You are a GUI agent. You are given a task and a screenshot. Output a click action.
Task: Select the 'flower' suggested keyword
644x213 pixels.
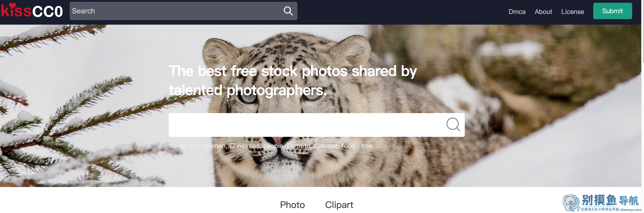pyautogui.click(x=178, y=146)
